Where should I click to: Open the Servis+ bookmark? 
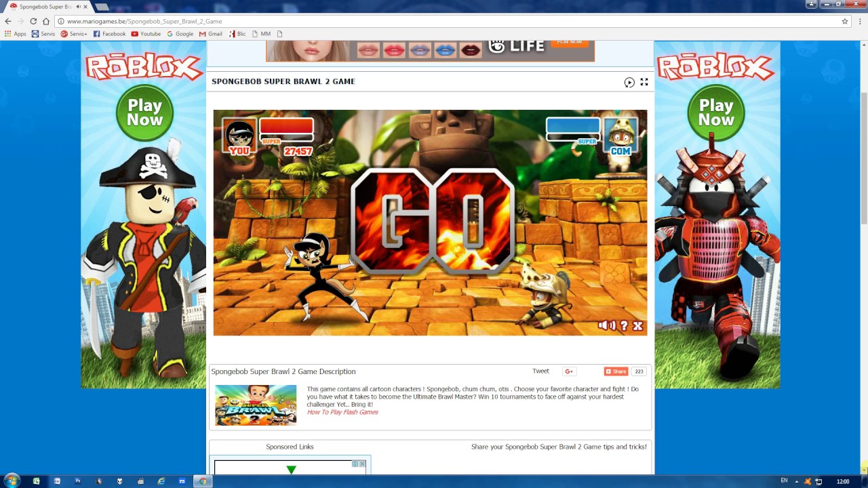pyautogui.click(x=74, y=34)
